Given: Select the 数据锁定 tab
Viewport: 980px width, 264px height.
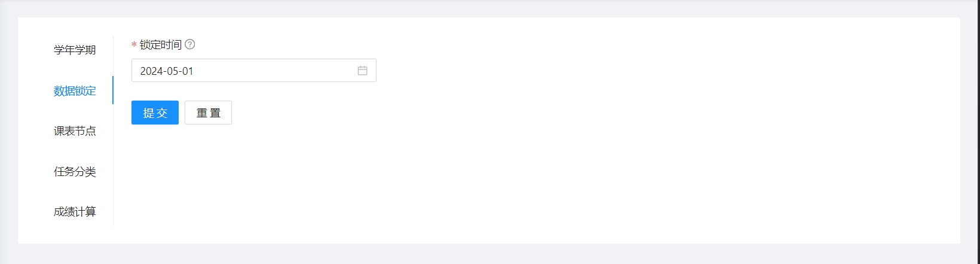Looking at the screenshot, I should 75,90.
